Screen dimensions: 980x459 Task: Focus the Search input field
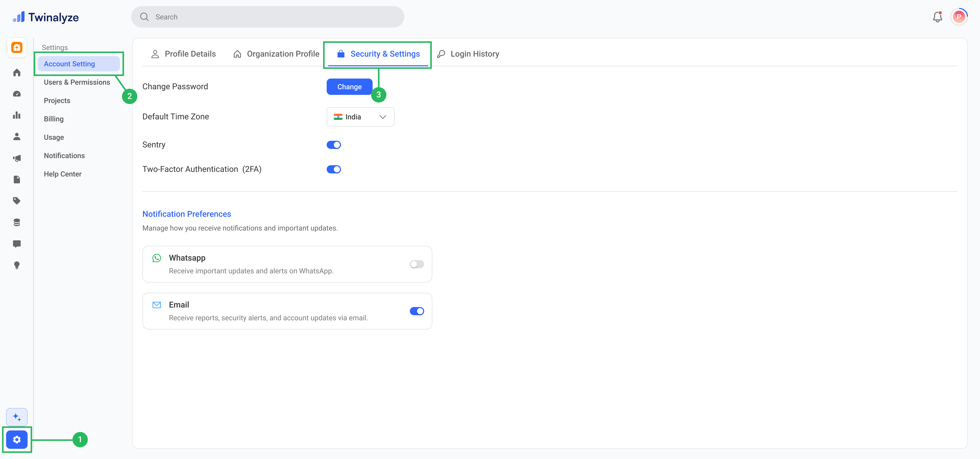pos(267,17)
